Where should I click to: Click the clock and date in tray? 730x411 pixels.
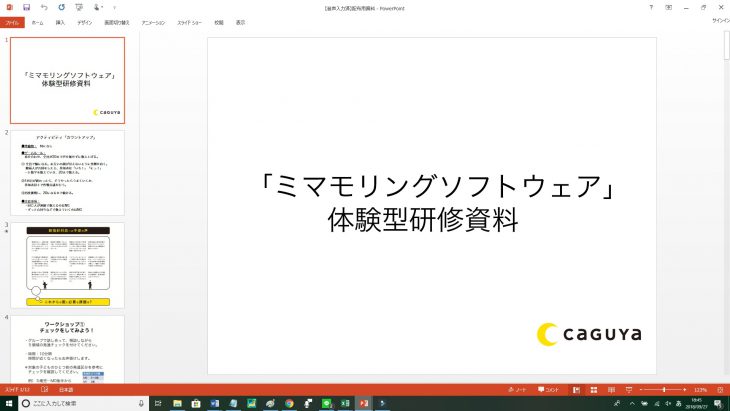[696, 403]
